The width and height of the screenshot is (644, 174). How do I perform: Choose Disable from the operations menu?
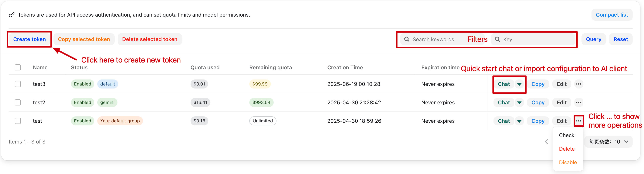point(568,162)
